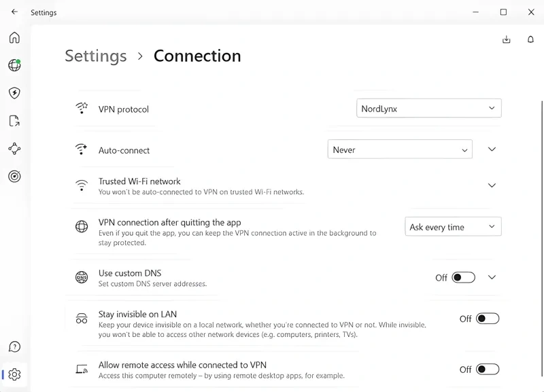Click Settings in the breadcrumb header
Image resolution: width=544 pixels, height=392 pixels.
click(x=95, y=56)
